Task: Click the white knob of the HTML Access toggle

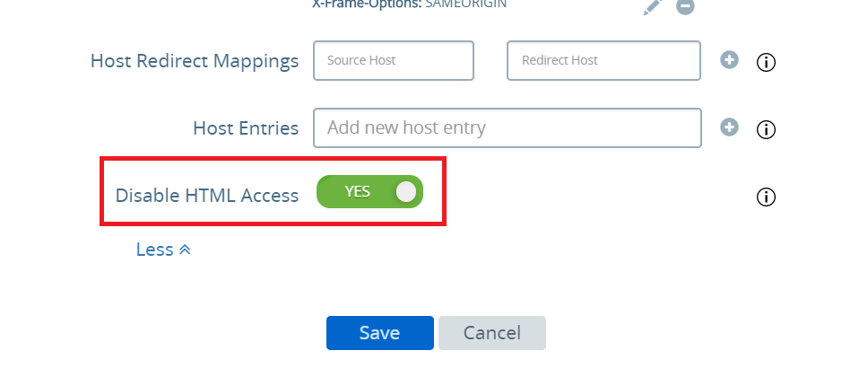Action: (406, 192)
